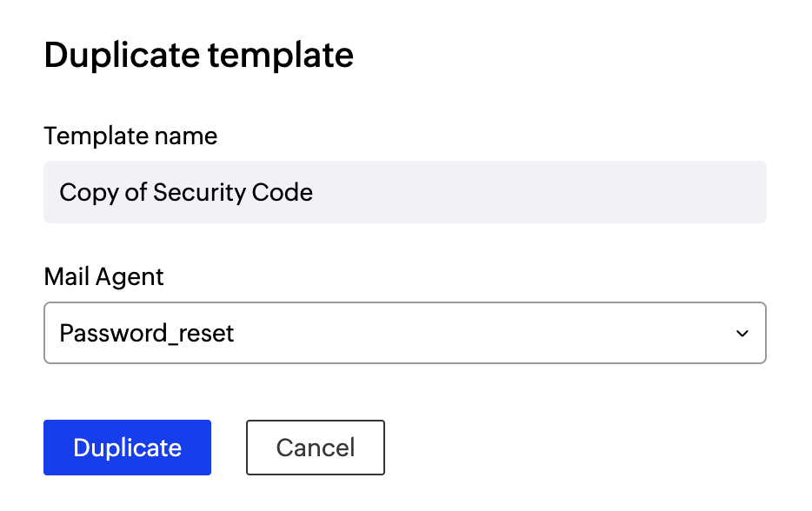Click the word 'Code' in the name field
The width and height of the screenshot is (812, 511).
283,192
